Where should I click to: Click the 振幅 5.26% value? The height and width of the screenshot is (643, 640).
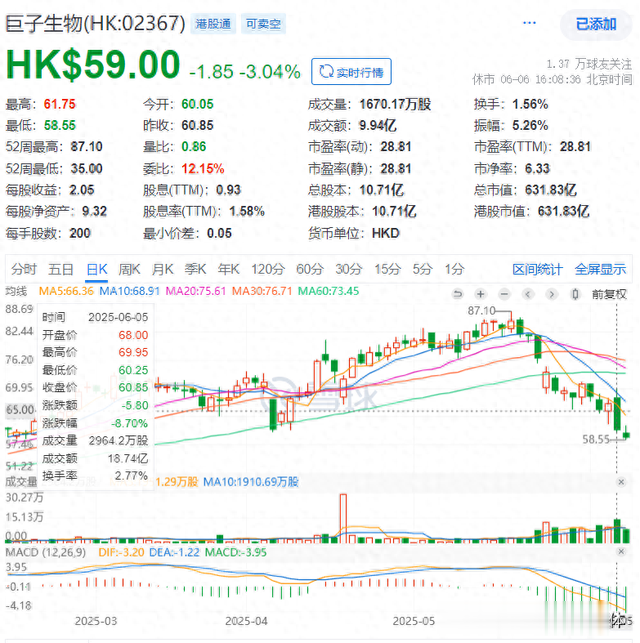530,125
